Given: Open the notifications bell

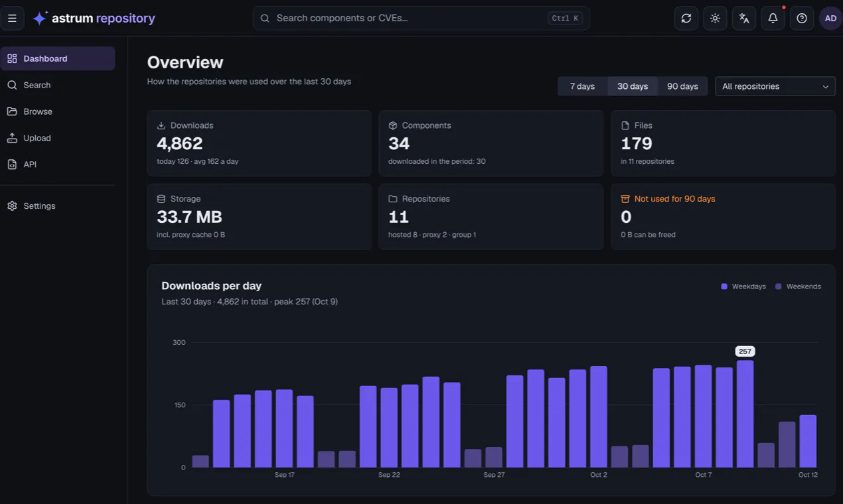Looking at the screenshot, I should tap(773, 19).
